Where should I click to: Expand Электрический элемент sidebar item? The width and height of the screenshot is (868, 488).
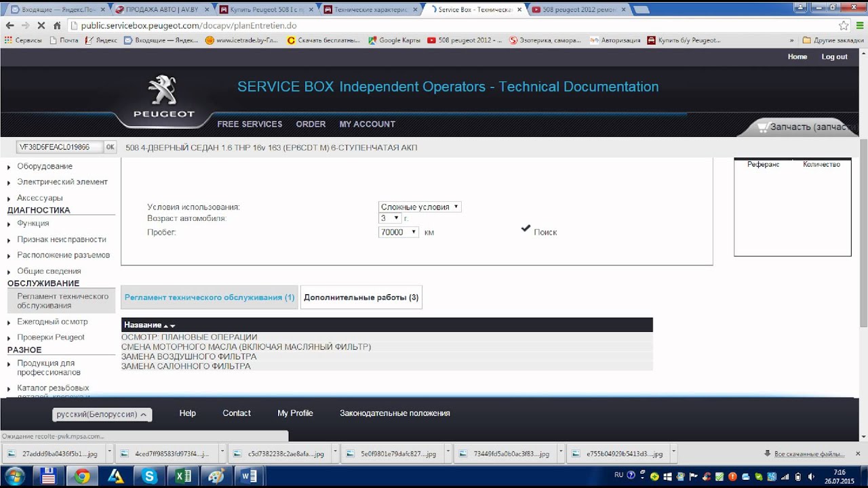click(62, 182)
